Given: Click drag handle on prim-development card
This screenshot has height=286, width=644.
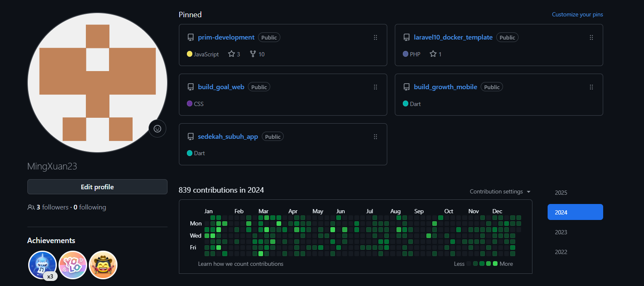Looking at the screenshot, I should point(375,37).
